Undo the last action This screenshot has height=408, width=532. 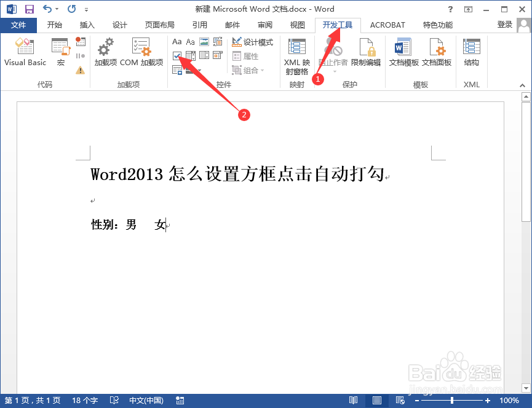(47, 9)
